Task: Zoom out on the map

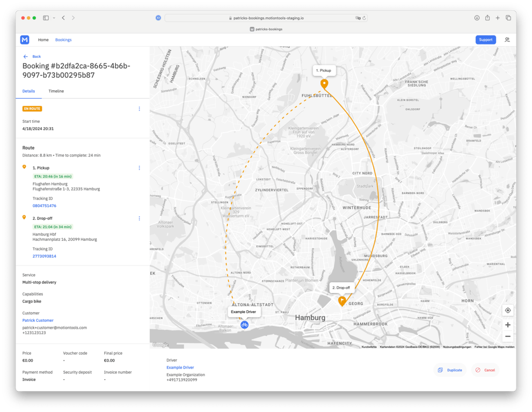Action: [507, 336]
